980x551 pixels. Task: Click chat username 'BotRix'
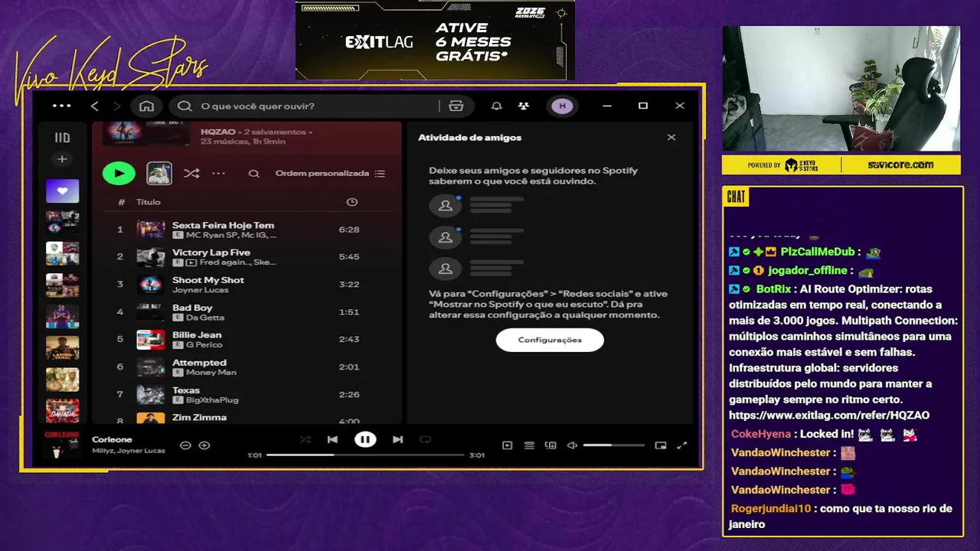coord(773,289)
